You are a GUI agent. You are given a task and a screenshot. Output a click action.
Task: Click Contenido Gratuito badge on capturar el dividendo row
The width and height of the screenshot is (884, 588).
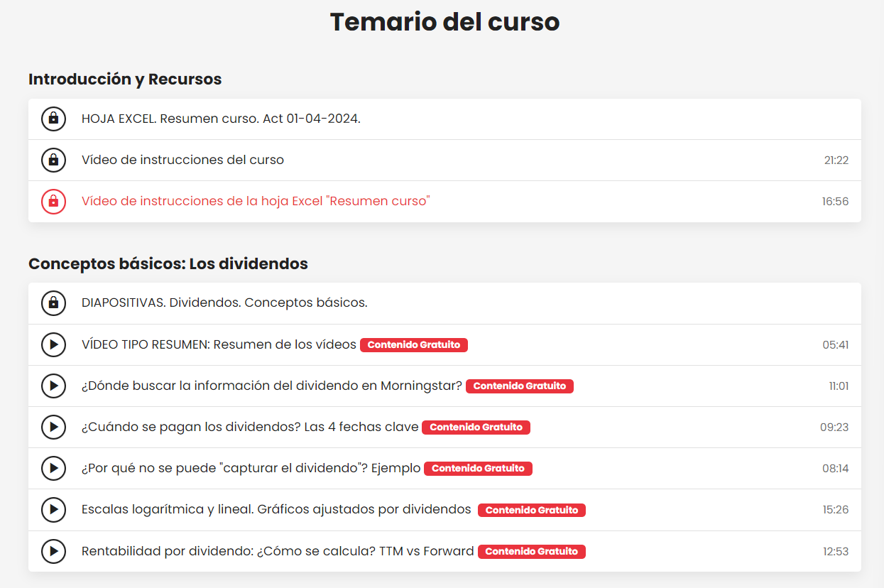coord(478,469)
